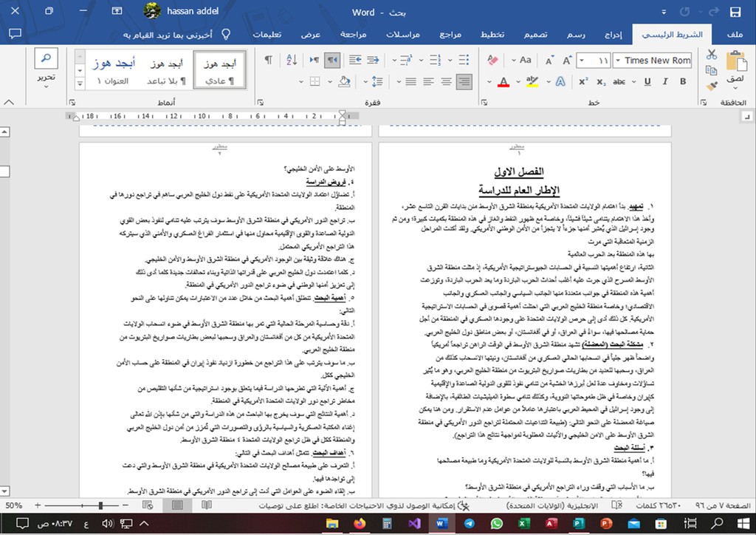
Task: Open the font size dropdown
Action: click(x=583, y=61)
